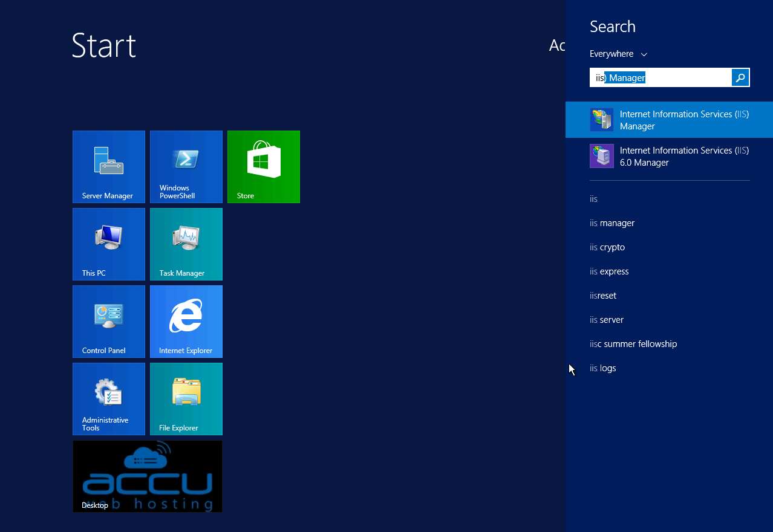Click the Start heading text

pyautogui.click(x=104, y=45)
